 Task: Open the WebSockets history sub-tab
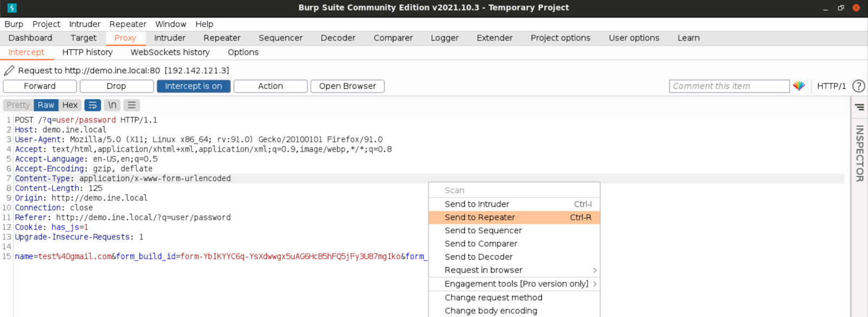tap(170, 52)
